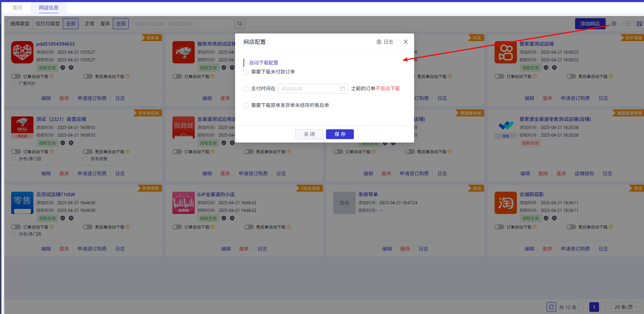Save the 网店配置 dialog with 保存
644x314 pixels.
click(340, 134)
